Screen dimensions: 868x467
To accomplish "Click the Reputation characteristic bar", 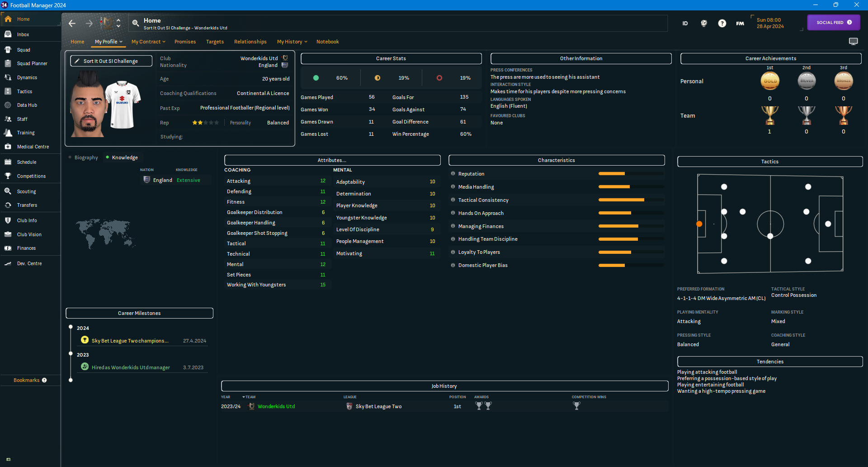I will (x=631, y=174).
